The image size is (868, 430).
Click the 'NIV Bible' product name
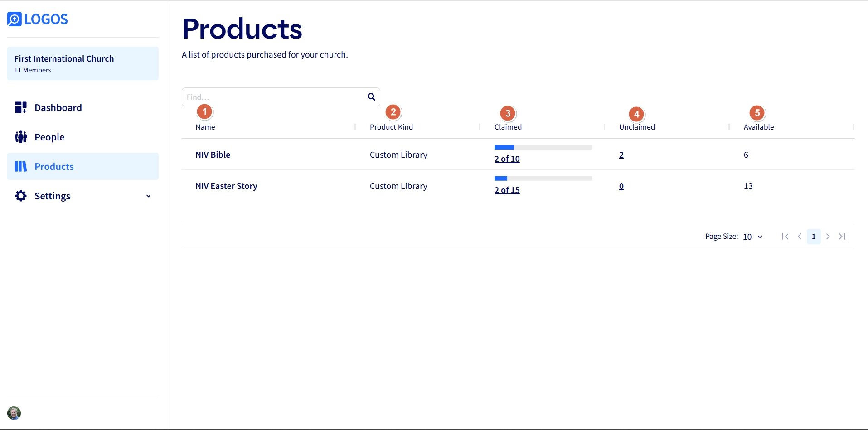pos(213,155)
